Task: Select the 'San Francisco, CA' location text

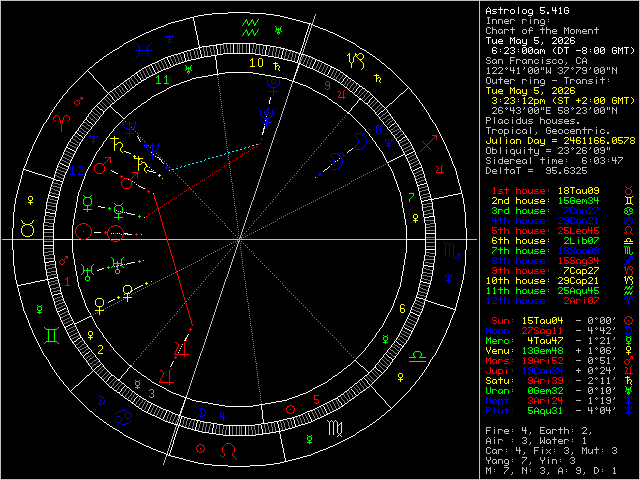Action: point(536,61)
